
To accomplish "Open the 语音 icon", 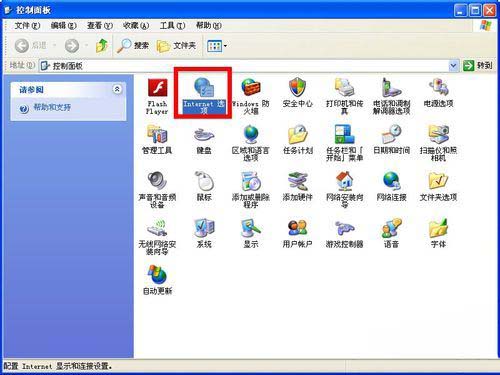I will [x=391, y=228].
